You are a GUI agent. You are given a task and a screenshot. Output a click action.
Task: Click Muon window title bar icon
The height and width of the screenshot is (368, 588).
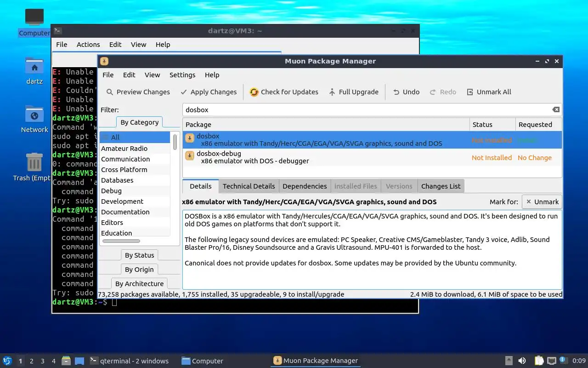[104, 61]
